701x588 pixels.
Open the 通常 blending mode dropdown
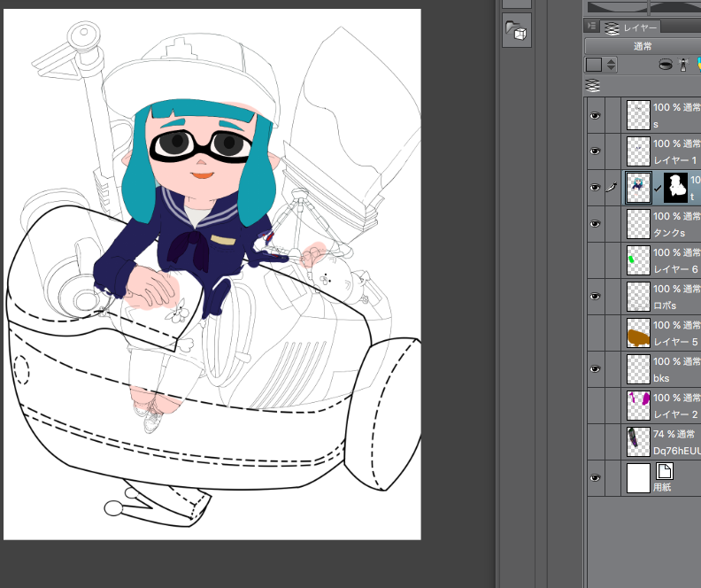[x=642, y=46]
